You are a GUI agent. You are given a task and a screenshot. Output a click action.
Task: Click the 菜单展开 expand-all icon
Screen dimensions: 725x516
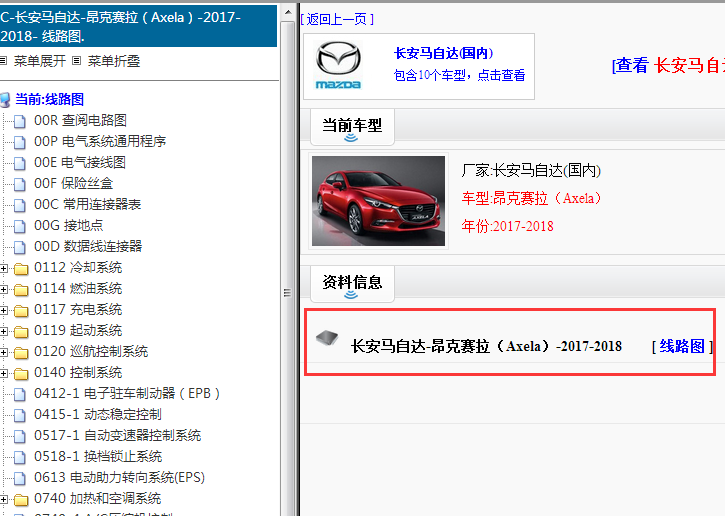(x=3, y=61)
